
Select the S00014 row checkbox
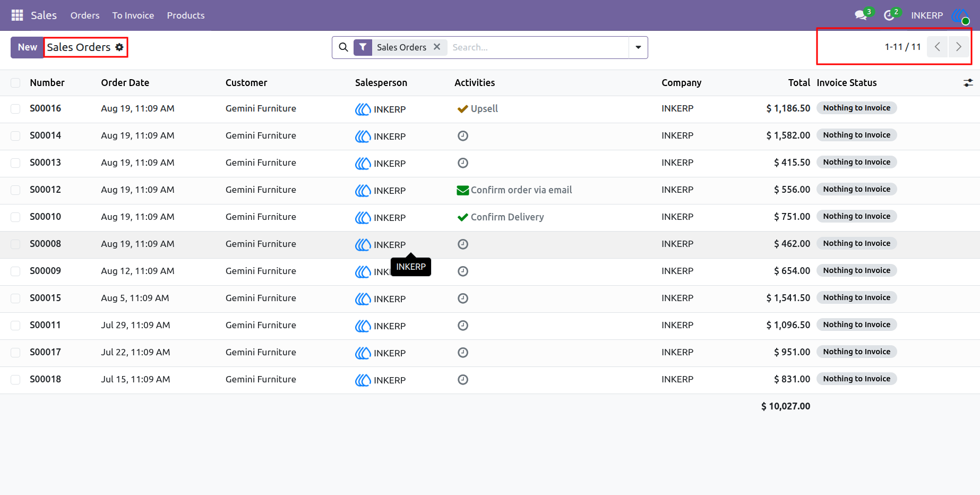tap(15, 136)
